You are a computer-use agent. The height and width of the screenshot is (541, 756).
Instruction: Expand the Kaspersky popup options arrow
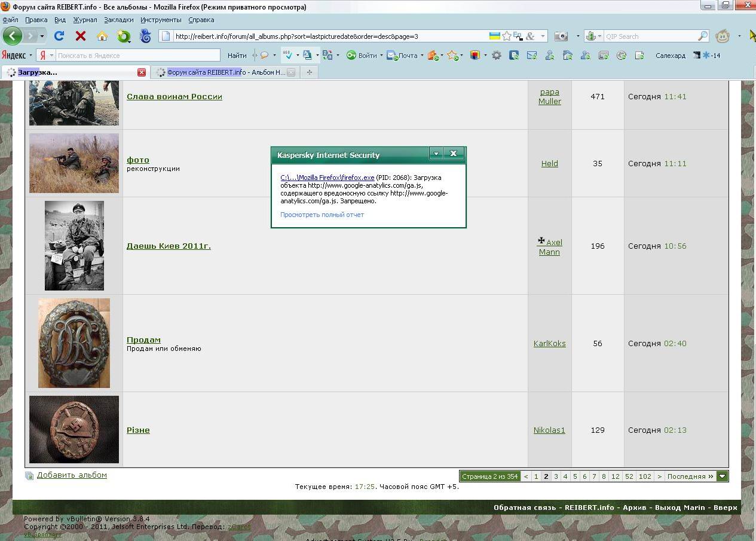436,154
